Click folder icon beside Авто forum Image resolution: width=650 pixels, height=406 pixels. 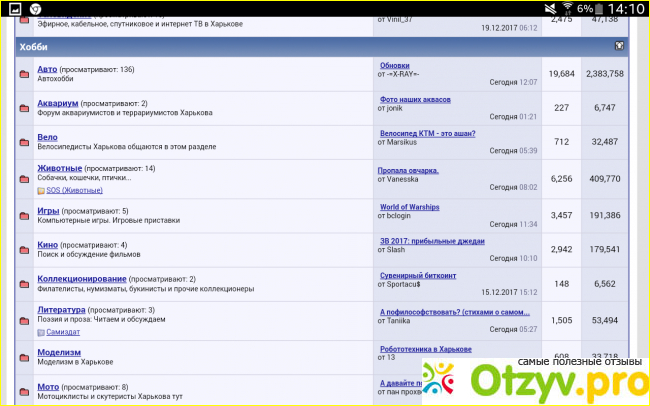(24, 74)
